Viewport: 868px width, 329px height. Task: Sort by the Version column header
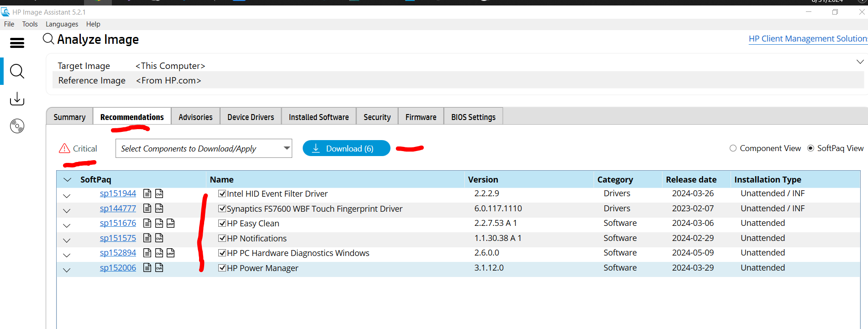(x=529, y=180)
